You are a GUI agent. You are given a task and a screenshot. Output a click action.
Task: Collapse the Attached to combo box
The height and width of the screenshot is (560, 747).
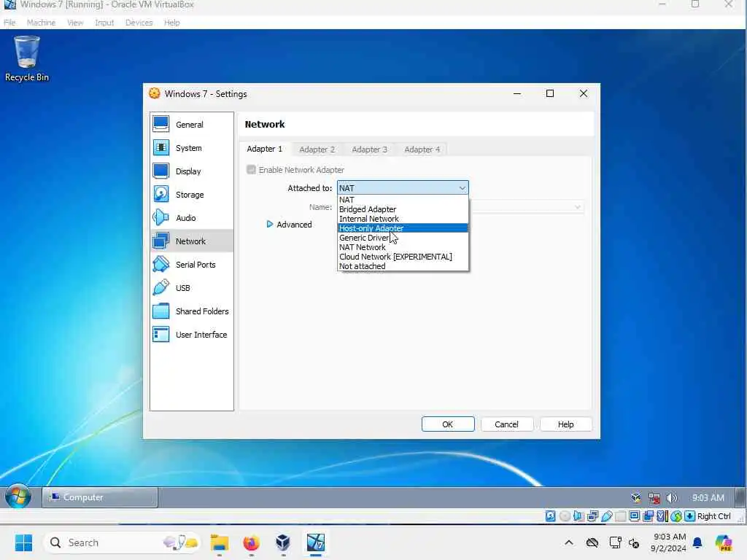[x=403, y=188]
